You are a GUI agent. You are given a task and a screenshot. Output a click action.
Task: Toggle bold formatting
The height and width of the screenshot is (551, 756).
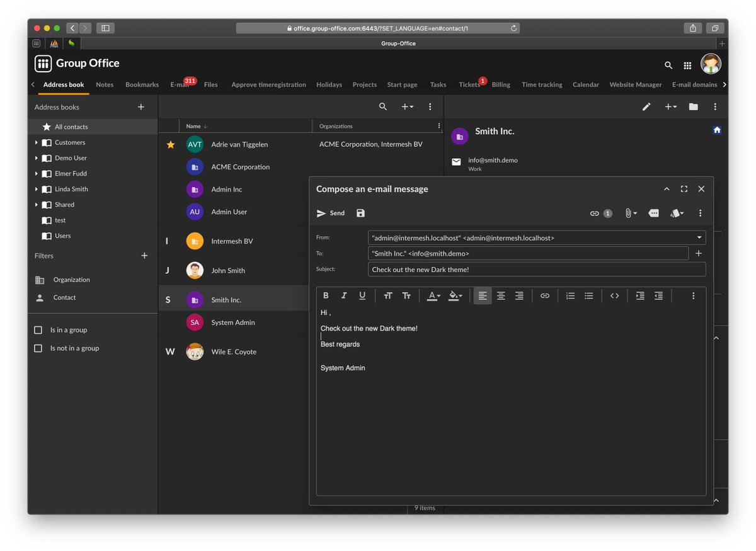tap(326, 296)
